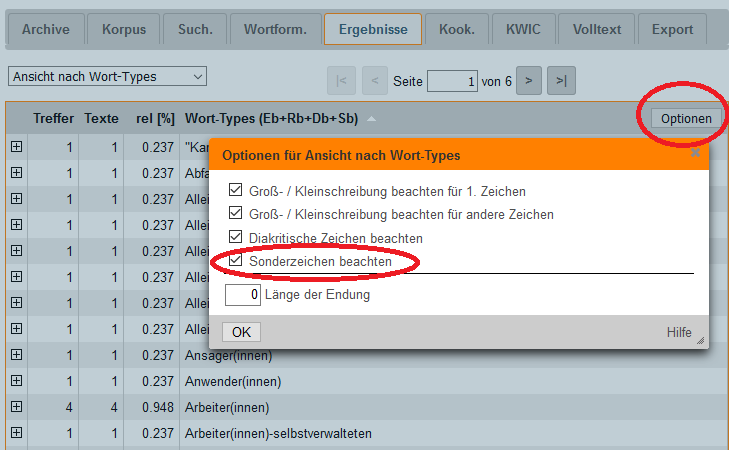The height and width of the screenshot is (450, 729).
Task: Open the Such. tab
Action: pyautogui.click(x=195, y=29)
